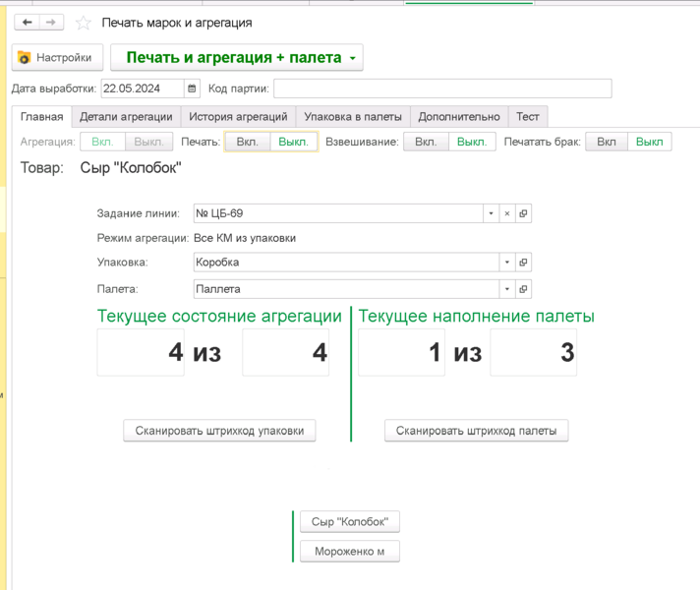This screenshot has width=700, height=590.
Task: Select the Главная tab
Action: (42, 117)
